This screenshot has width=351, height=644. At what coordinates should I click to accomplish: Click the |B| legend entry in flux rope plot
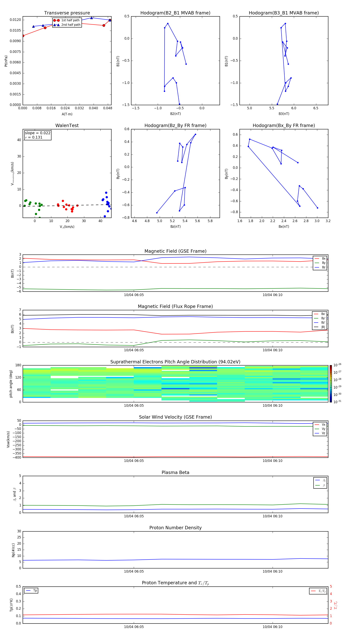pos(320,327)
